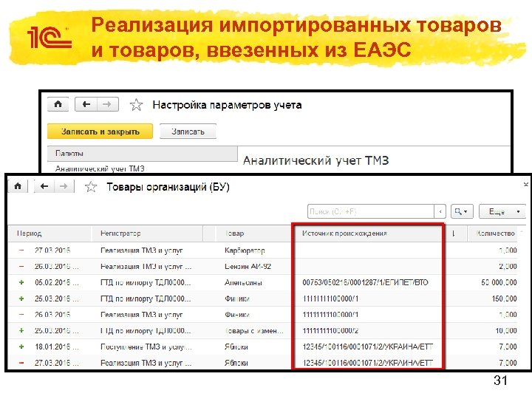Open the magnifier search options dropdown
The height and width of the screenshot is (399, 532).
coord(461,211)
